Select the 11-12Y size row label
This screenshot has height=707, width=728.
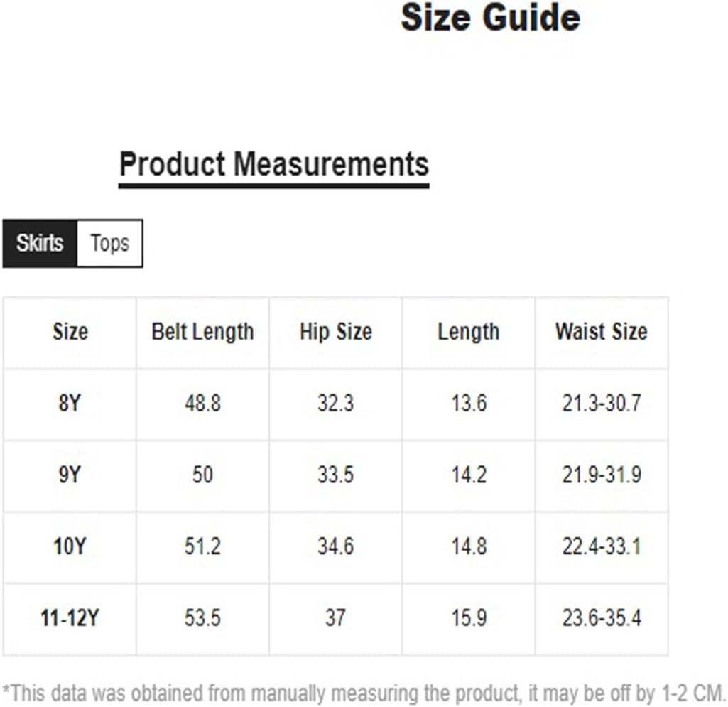click(70, 618)
